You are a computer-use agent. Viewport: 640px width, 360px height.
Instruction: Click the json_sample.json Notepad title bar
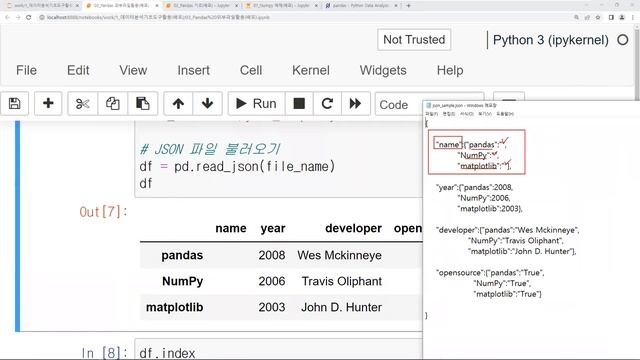coord(531,105)
